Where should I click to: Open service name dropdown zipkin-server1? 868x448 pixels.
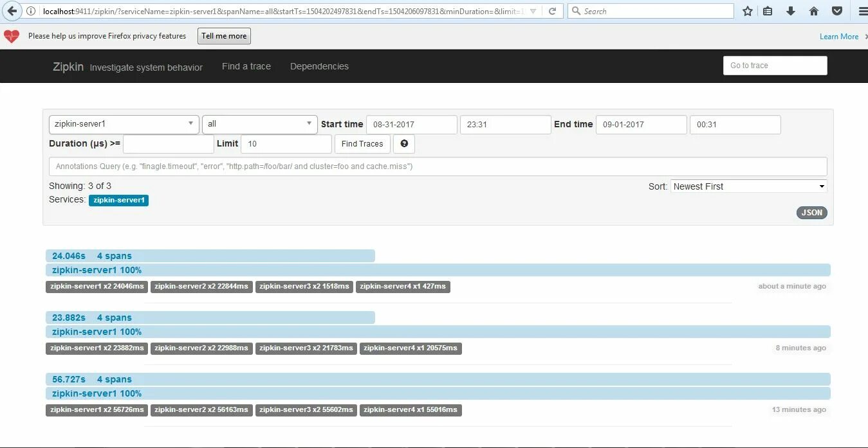(x=124, y=124)
